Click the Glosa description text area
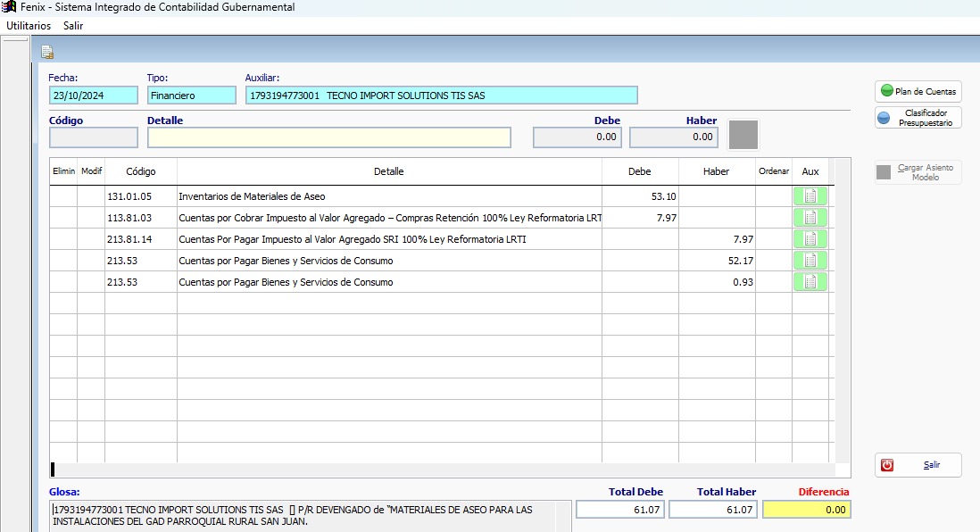 coord(303,515)
